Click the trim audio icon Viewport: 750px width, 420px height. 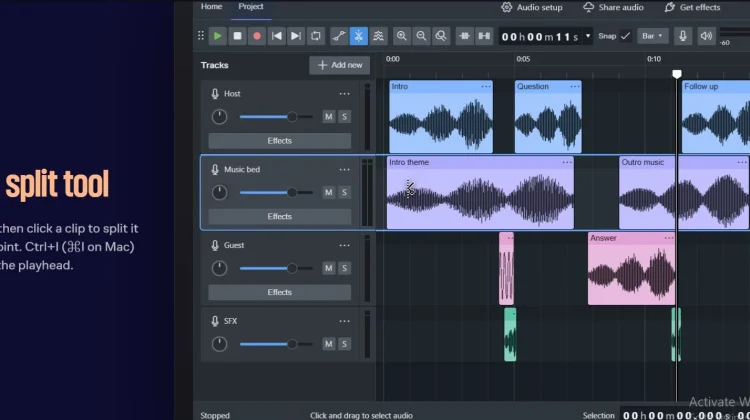[464, 36]
